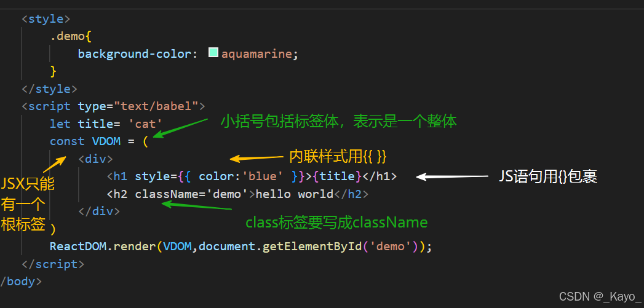Click the closing '</h1>' tag
The width and height of the screenshot is (644, 308).
pos(380,176)
